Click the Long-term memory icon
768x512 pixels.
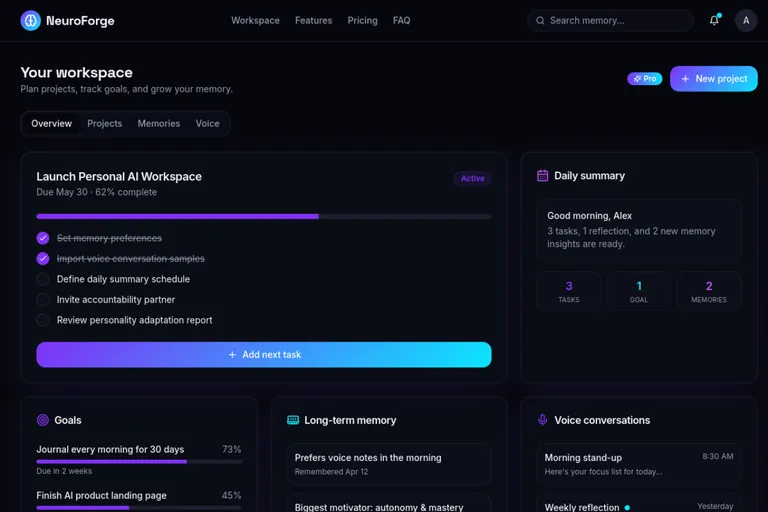click(293, 420)
